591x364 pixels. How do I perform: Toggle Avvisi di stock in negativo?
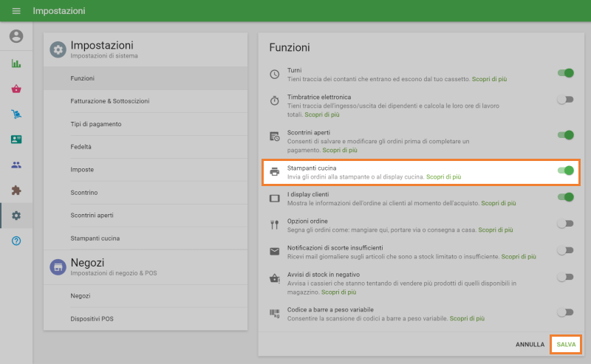coord(565,277)
